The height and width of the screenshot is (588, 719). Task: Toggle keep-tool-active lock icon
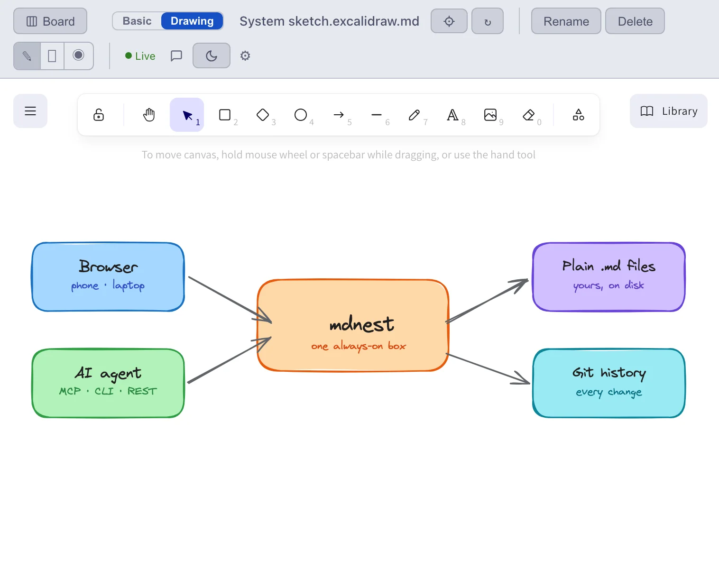coord(99,115)
